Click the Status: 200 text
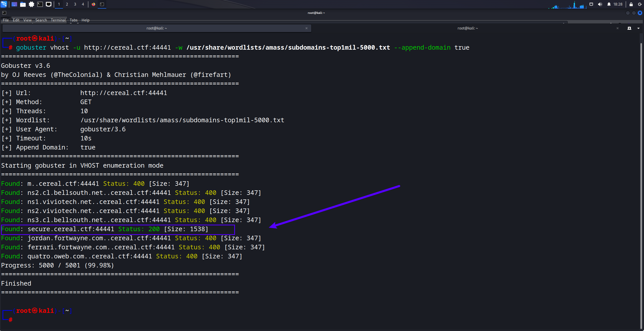 139,229
